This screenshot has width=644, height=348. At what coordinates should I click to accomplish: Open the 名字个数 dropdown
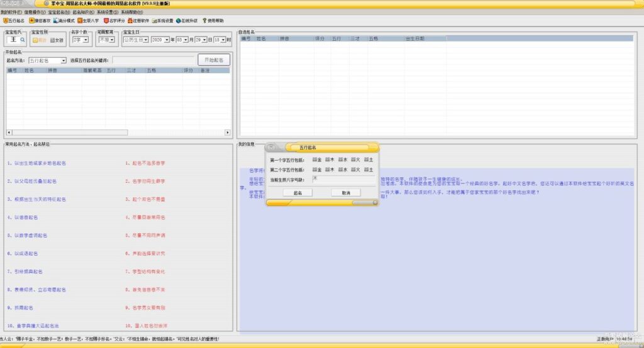[x=87, y=40]
